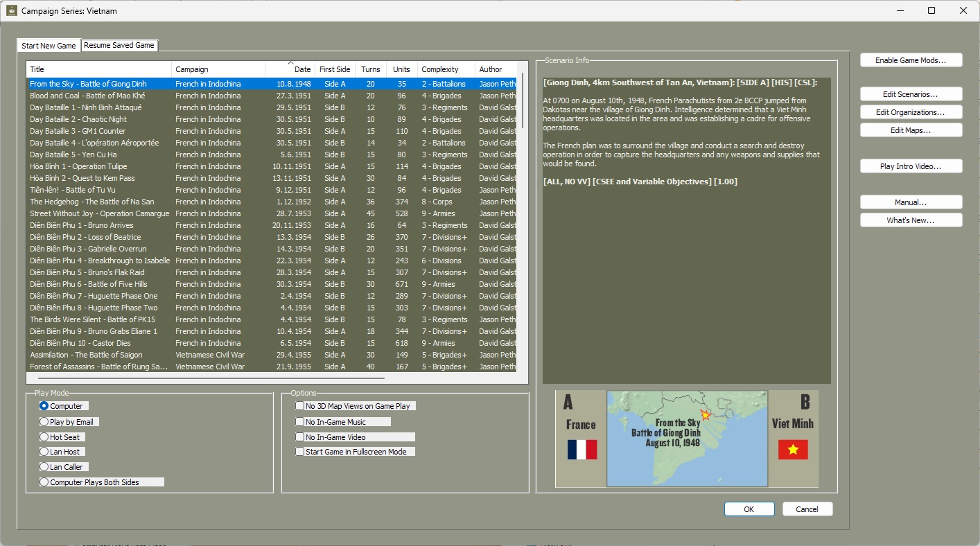This screenshot has width=980, height=546.
Task: Select 'Diên Biên Phu 4 - Breakthrough to Isabelle'
Action: (272, 261)
